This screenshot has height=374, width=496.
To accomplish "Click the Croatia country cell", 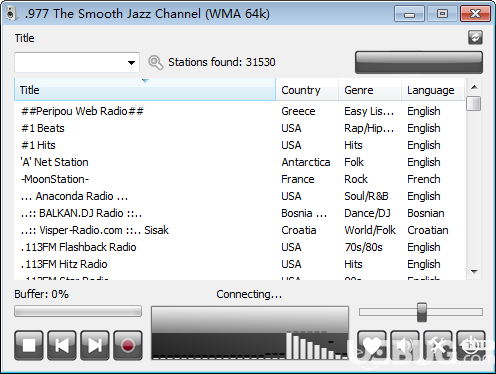I will tap(299, 230).
